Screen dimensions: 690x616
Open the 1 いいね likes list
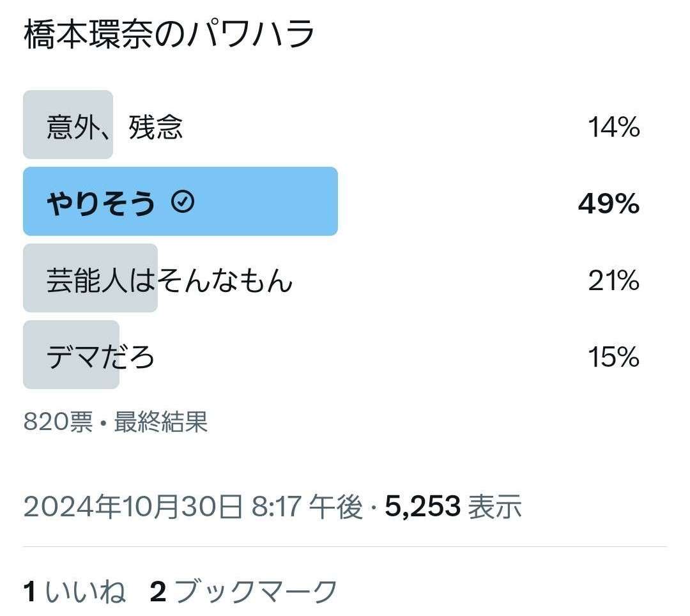[74, 591]
